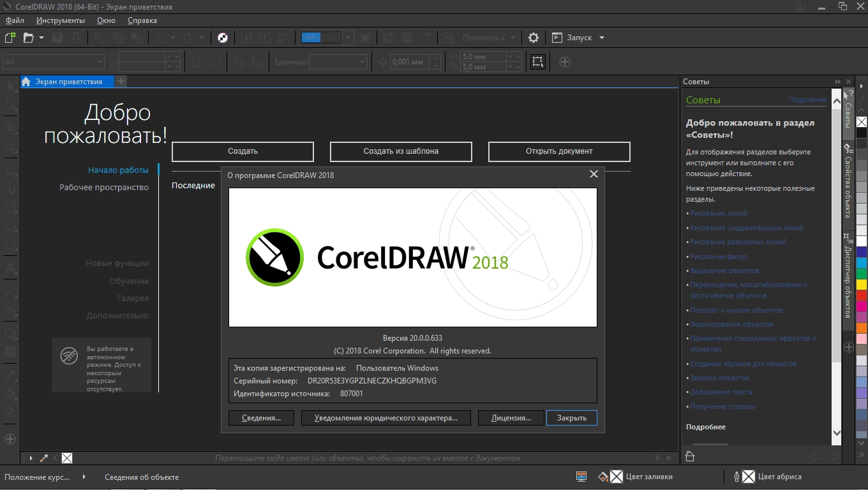Click the outline pen icon beside Цвет абриса

click(x=737, y=477)
